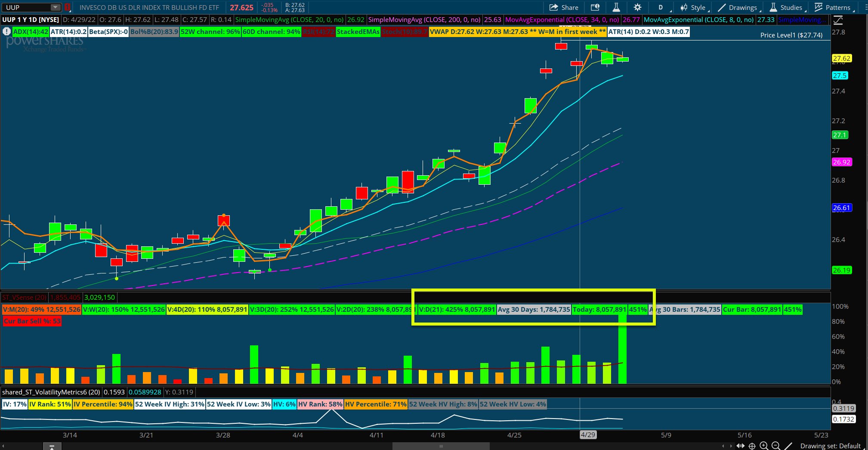Open the Drawing set: Default selector
Image resolution: width=868 pixels, height=450 pixels.
tap(831, 446)
